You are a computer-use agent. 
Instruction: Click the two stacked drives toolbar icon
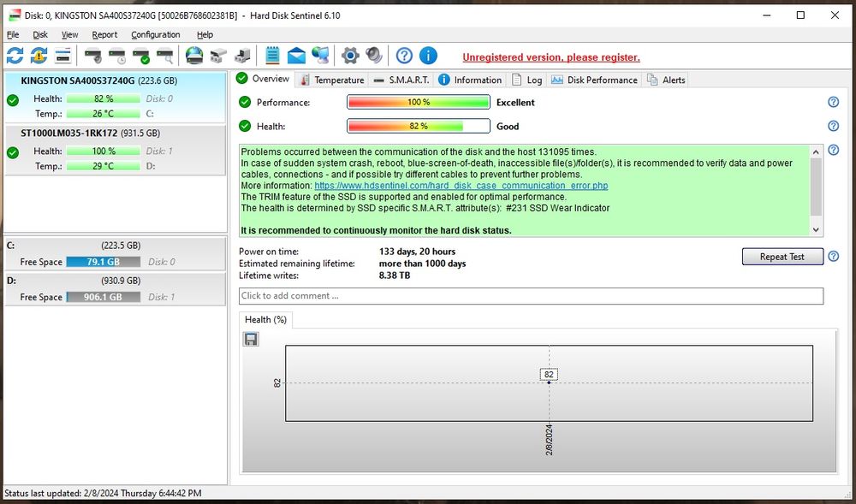[218, 56]
